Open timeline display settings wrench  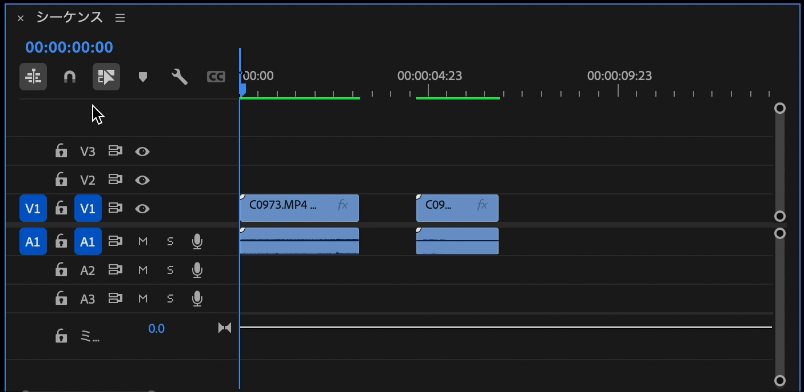[x=179, y=77]
